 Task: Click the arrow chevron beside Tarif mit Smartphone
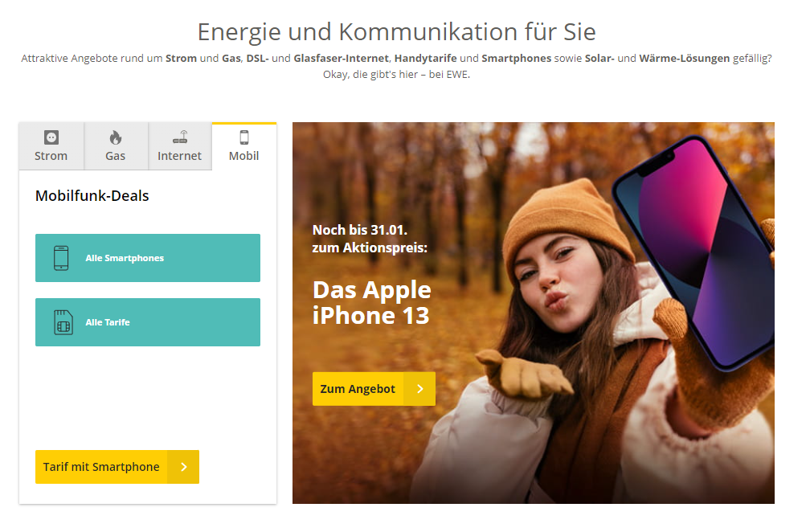pos(183,467)
